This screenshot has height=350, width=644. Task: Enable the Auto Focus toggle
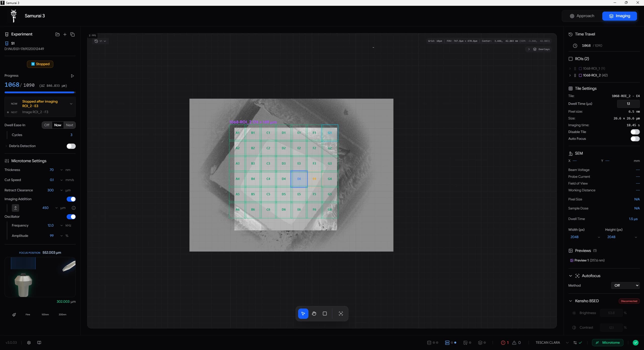[x=635, y=139]
